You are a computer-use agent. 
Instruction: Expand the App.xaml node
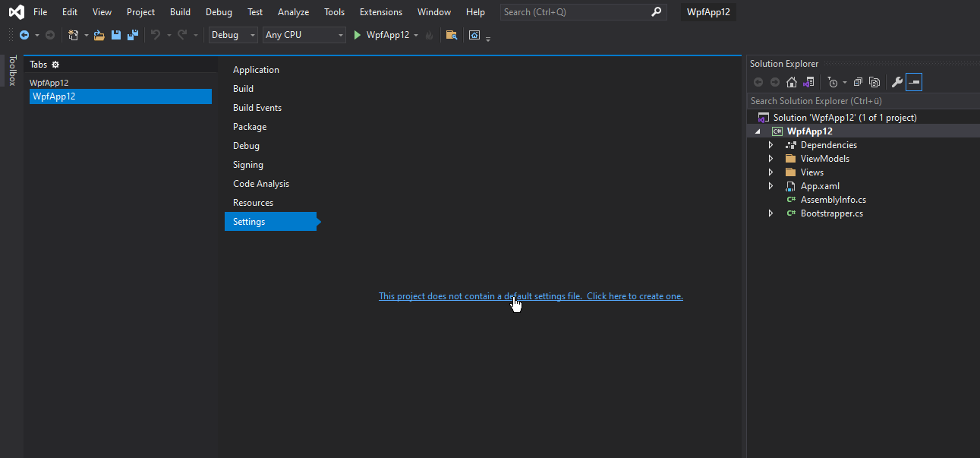770,186
